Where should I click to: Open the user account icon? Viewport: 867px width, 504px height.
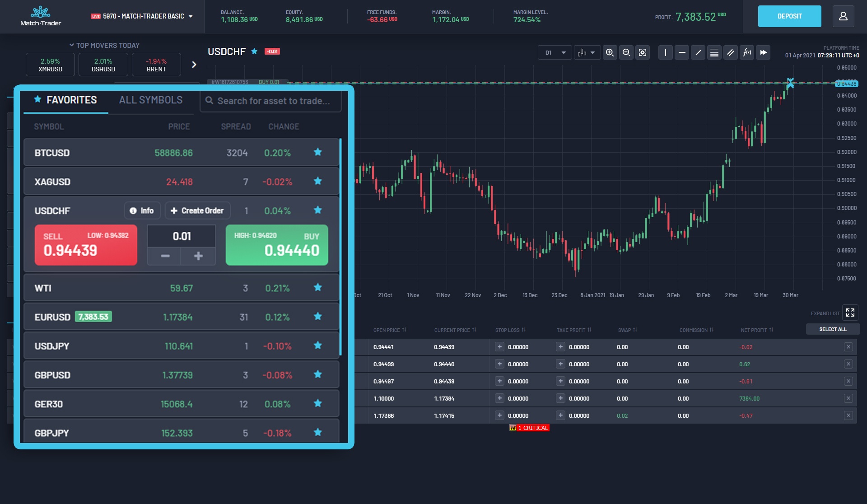pos(843,16)
